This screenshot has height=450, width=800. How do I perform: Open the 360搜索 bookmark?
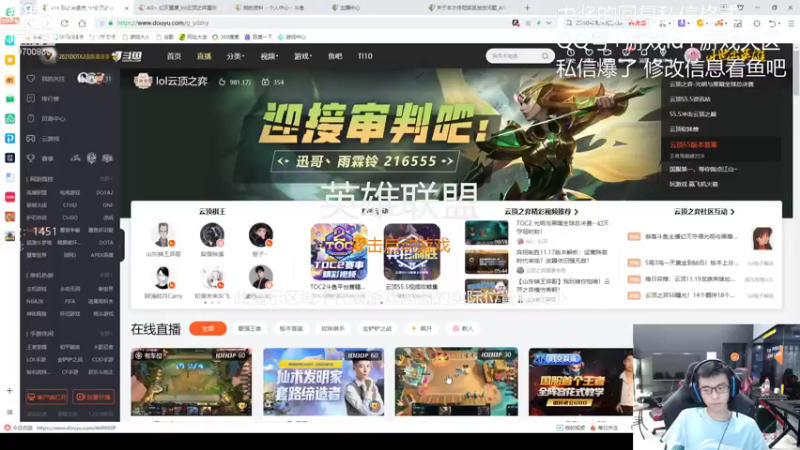(x=226, y=37)
